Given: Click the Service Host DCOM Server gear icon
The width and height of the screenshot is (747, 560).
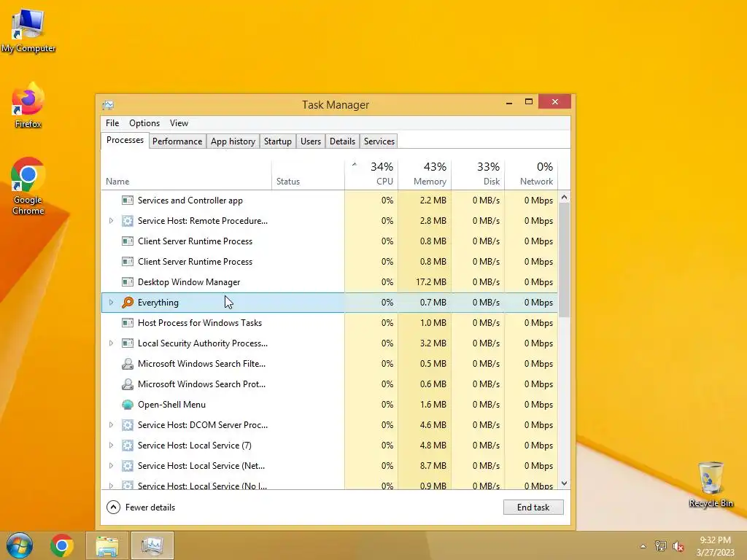Looking at the screenshot, I should click(x=127, y=425).
